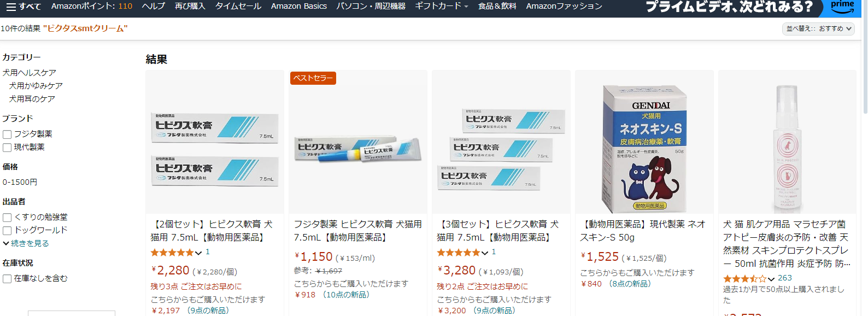
Task: Open タイムセール in navigation bar
Action: pos(238,6)
